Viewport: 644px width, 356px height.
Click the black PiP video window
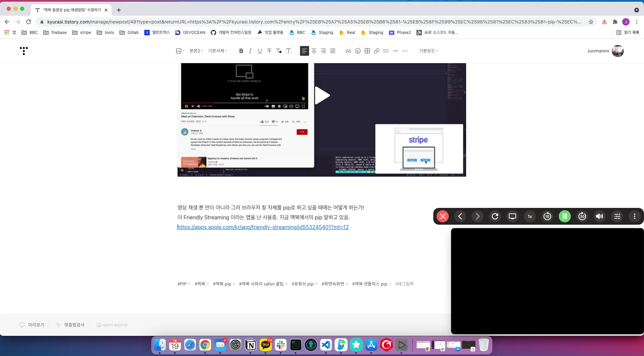[547, 281]
